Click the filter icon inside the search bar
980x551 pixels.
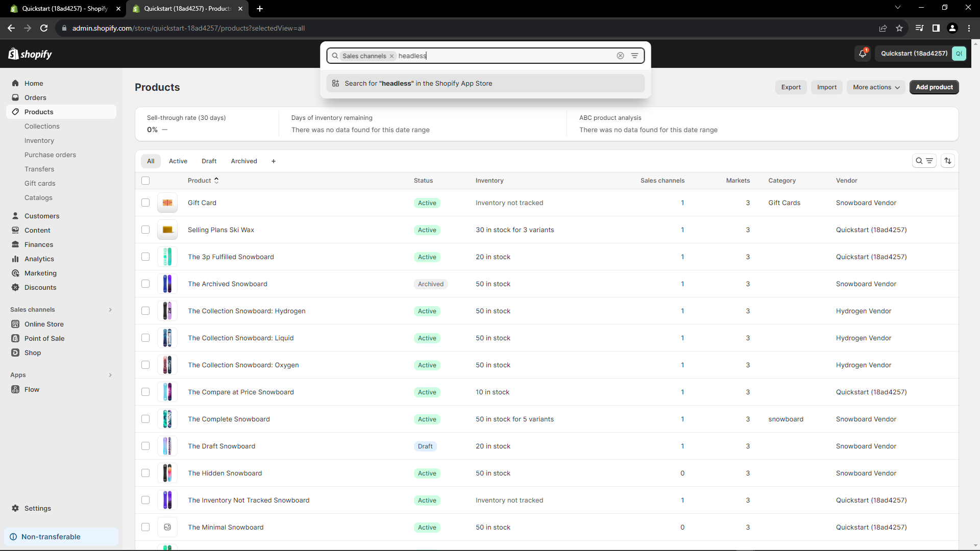pyautogui.click(x=634, y=56)
